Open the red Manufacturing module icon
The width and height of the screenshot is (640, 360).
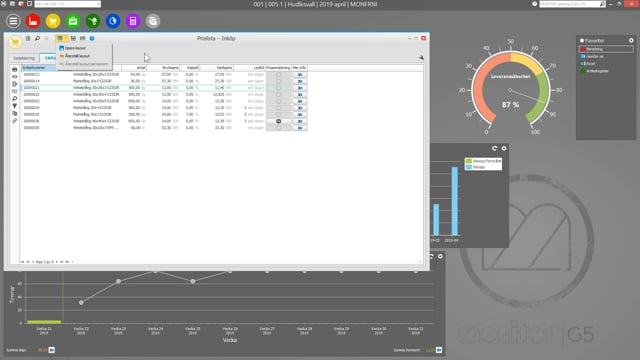tap(33, 21)
